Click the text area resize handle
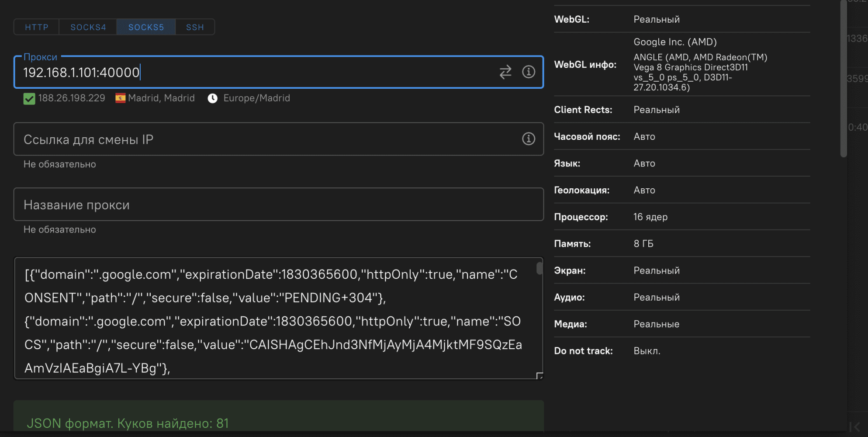The image size is (868, 437). (540, 376)
